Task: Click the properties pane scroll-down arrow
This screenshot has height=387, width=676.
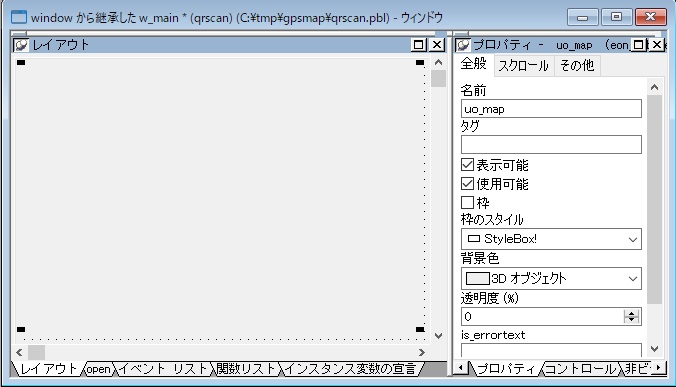Action: (x=654, y=348)
